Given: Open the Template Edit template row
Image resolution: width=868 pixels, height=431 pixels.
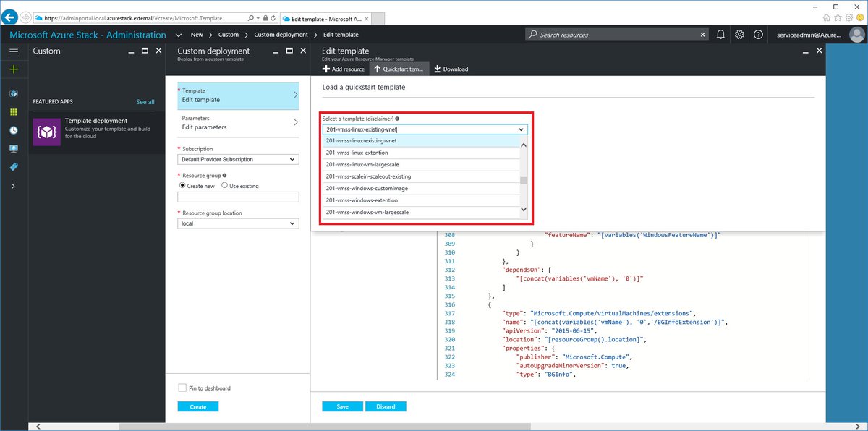Looking at the screenshot, I should (x=238, y=95).
